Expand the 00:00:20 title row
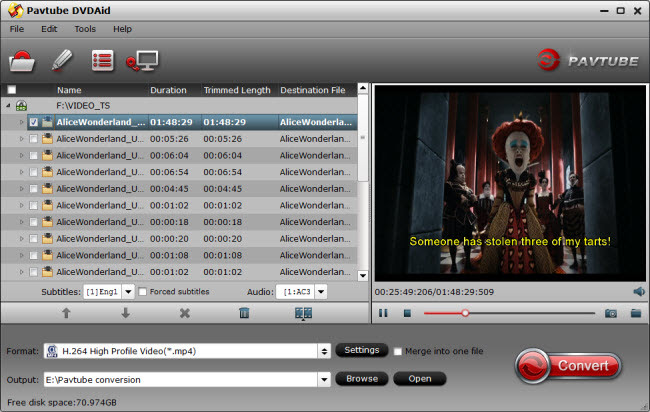Screen dimensions: 650x412 coord(22,239)
